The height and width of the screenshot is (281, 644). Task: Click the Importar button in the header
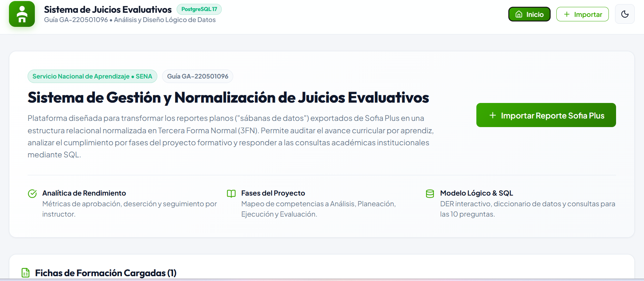tap(582, 14)
